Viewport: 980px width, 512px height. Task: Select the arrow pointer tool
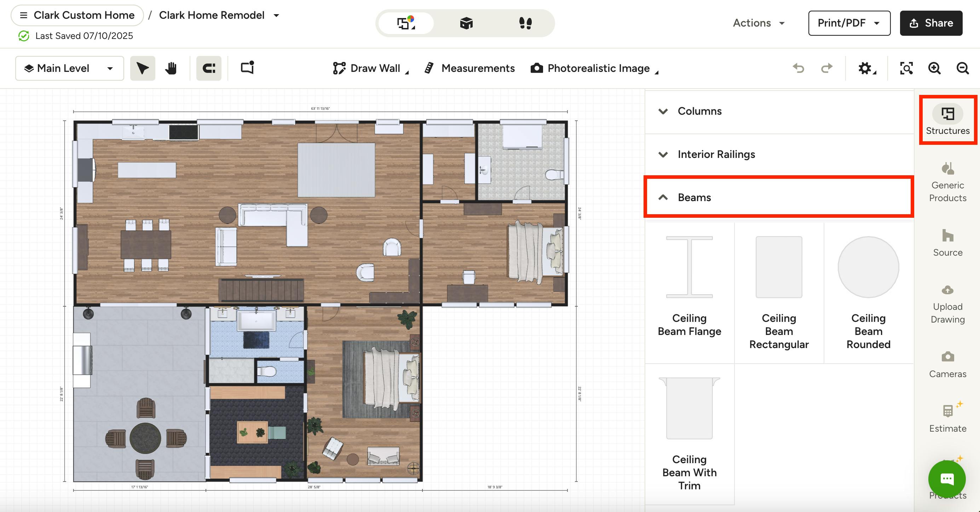[143, 68]
